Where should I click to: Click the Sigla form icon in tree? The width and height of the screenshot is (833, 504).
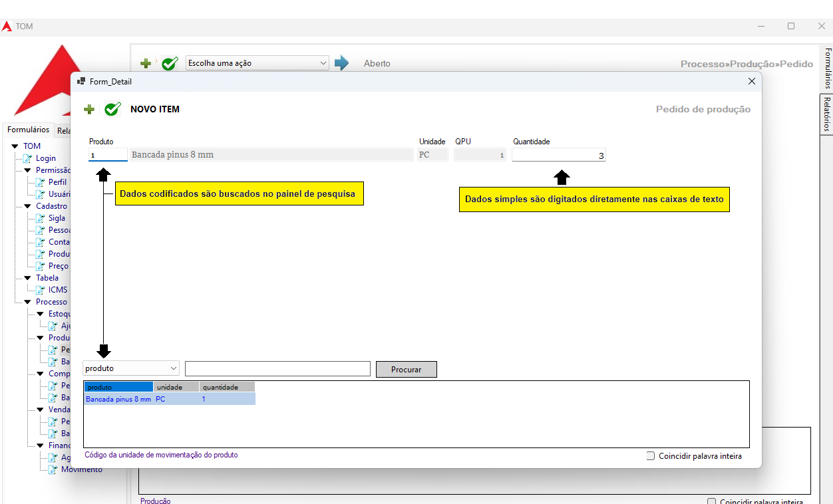pyautogui.click(x=40, y=218)
